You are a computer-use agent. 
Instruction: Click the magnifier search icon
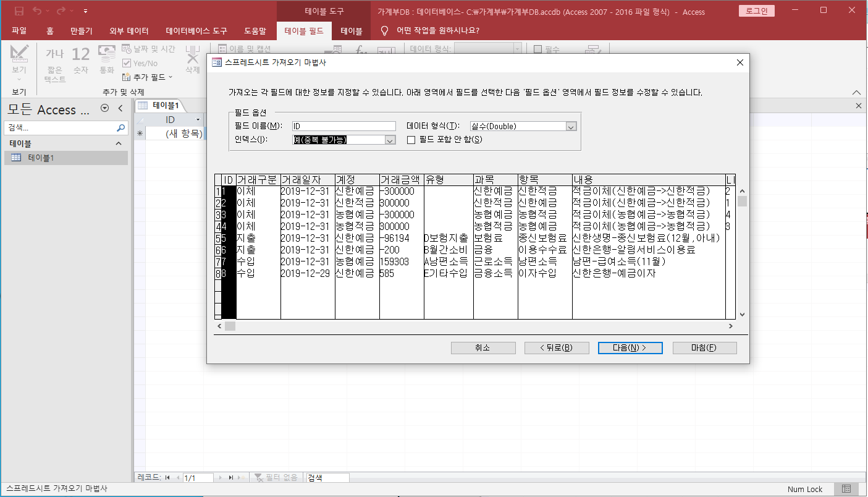click(x=121, y=128)
